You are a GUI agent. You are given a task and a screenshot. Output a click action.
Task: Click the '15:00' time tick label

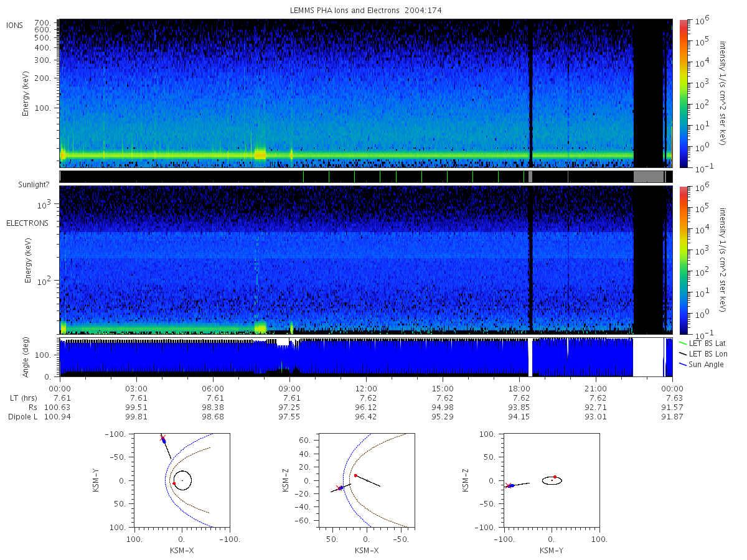(x=443, y=388)
